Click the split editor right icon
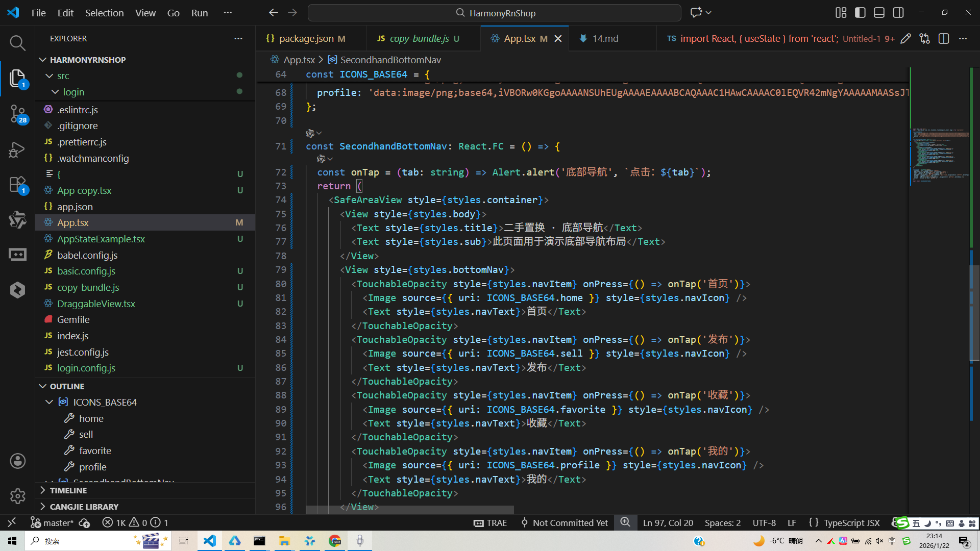This screenshot has width=980, height=551. [x=944, y=39]
